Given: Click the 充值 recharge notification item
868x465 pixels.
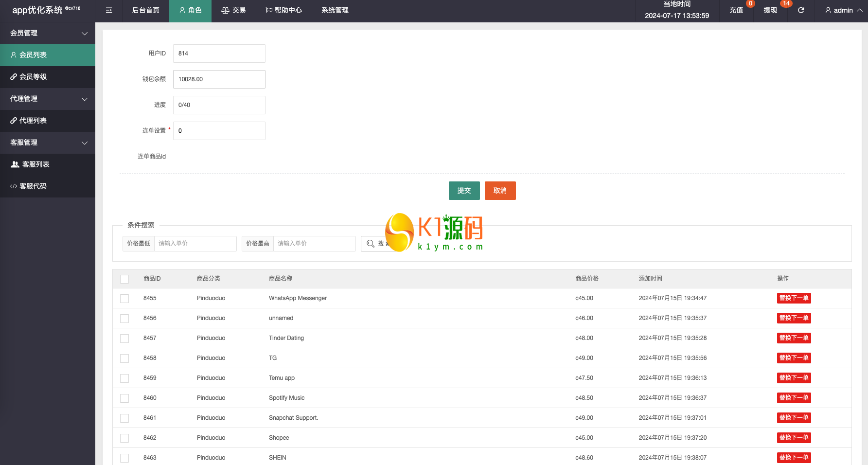Looking at the screenshot, I should (x=736, y=10).
